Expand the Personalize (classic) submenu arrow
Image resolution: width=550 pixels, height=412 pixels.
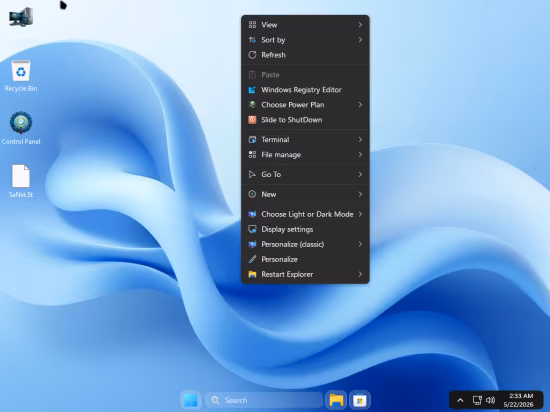click(x=360, y=244)
